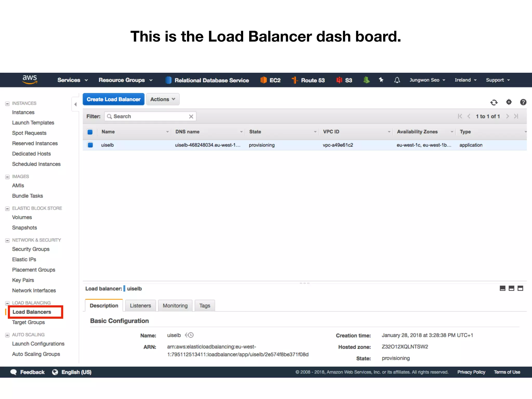The image size is (532, 399).
Task: Click the Feedback speech bubble icon
Action: [14, 372]
